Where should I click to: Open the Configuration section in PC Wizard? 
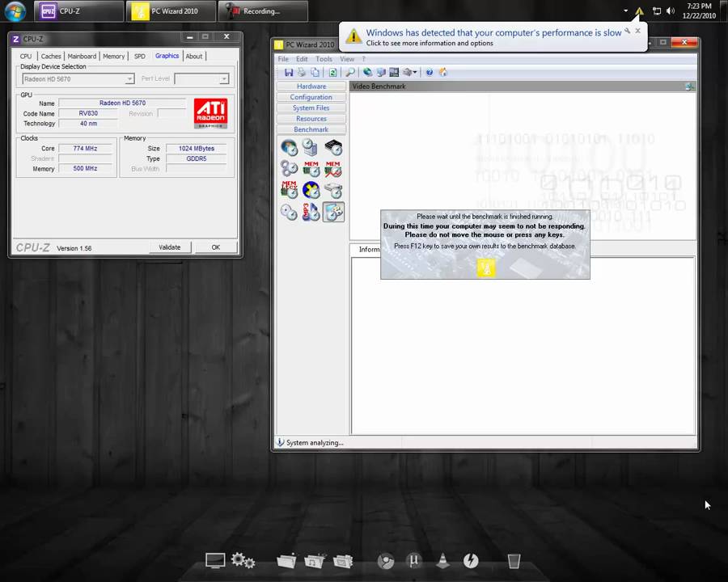click(x=311, y=97)
